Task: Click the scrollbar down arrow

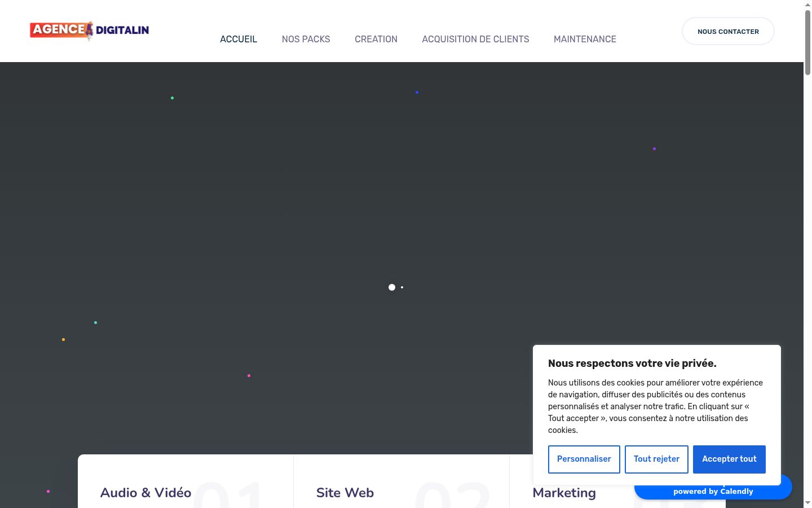Action: click(x=807, y=503)
